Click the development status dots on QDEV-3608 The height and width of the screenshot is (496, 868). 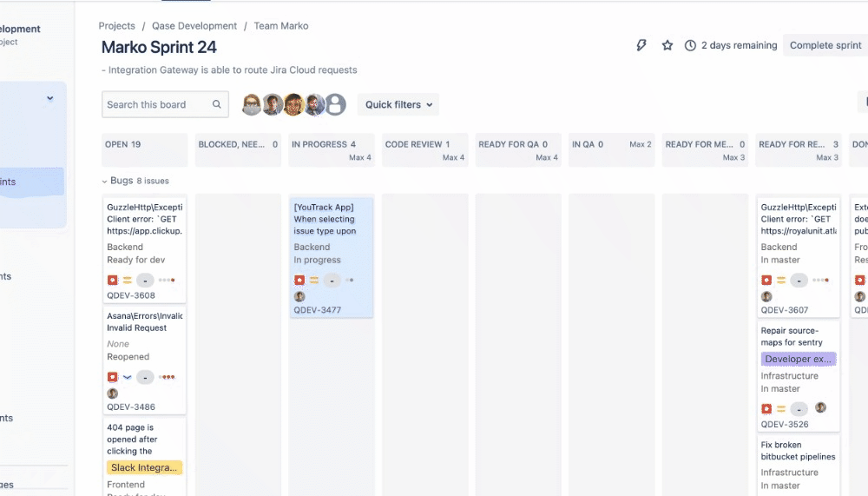click(x=167, y=280)
